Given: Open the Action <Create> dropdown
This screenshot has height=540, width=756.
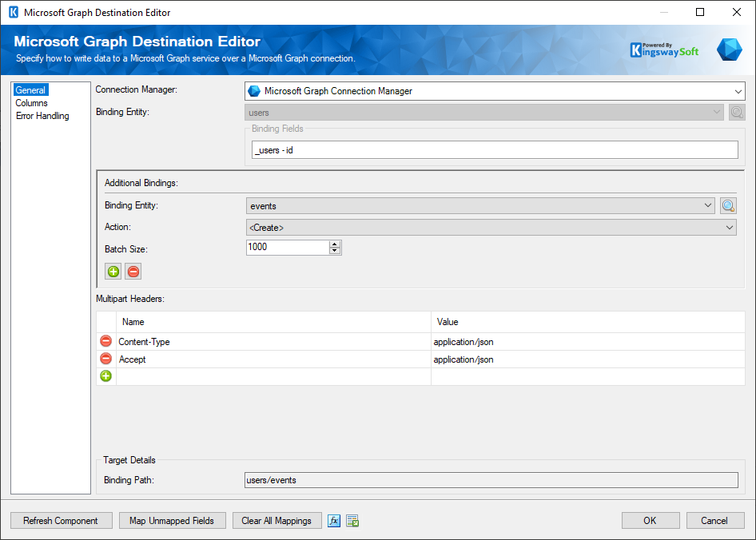Looking at the screenshot, I should (730, 228).
